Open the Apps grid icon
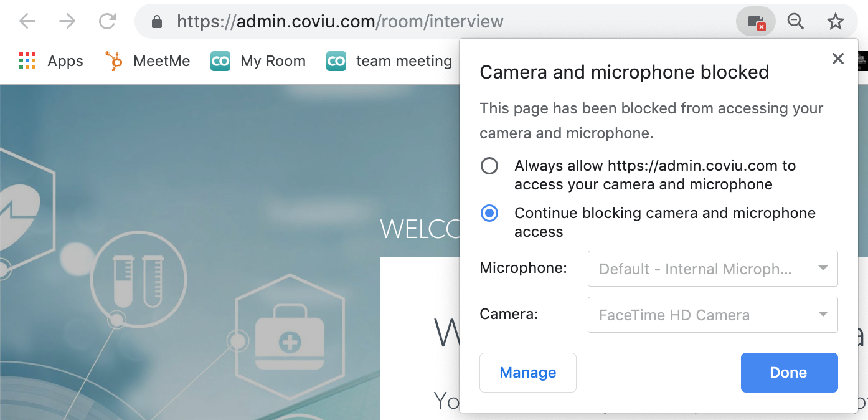Image resolution: width=868 pixels, height=420 pixels. 27,61
